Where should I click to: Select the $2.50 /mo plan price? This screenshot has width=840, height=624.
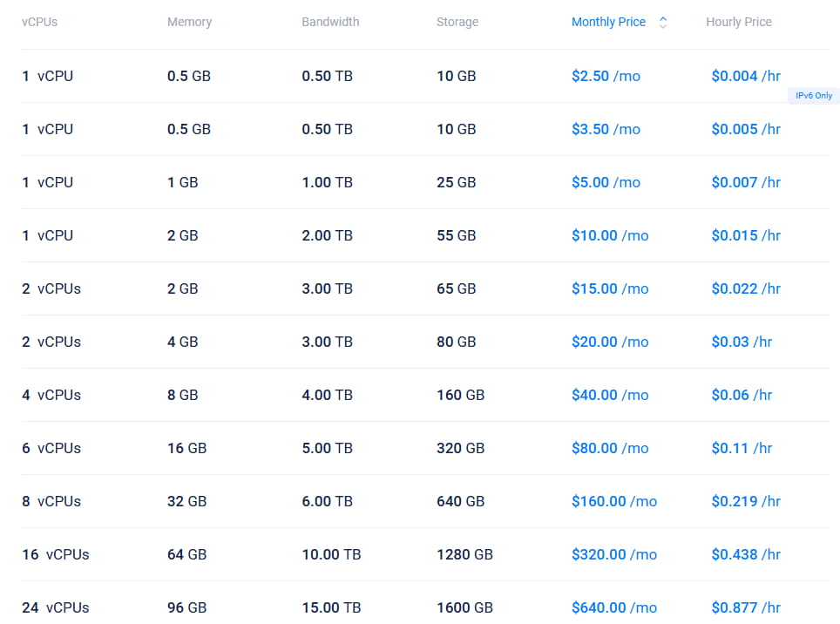tap(606, 76)
